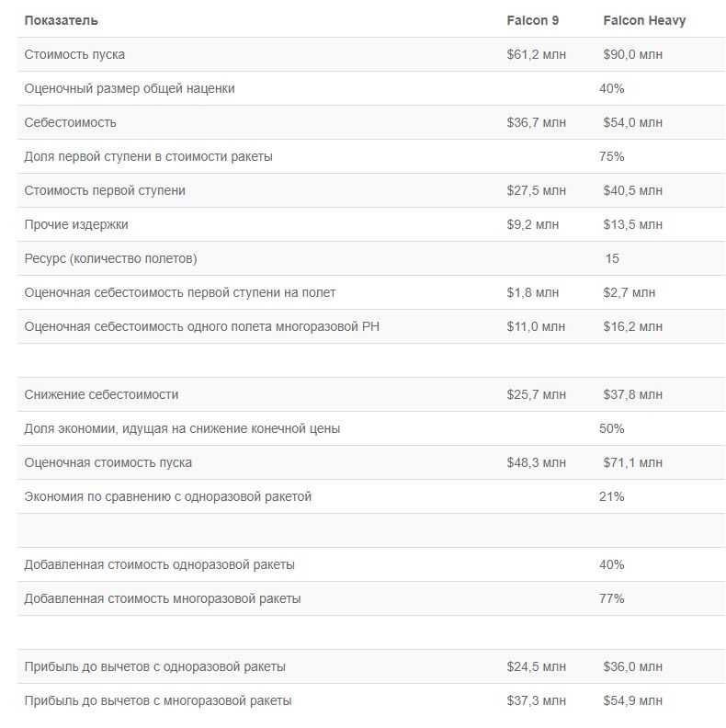
Task: Select the 21% savings value
Action: [611, 496]
